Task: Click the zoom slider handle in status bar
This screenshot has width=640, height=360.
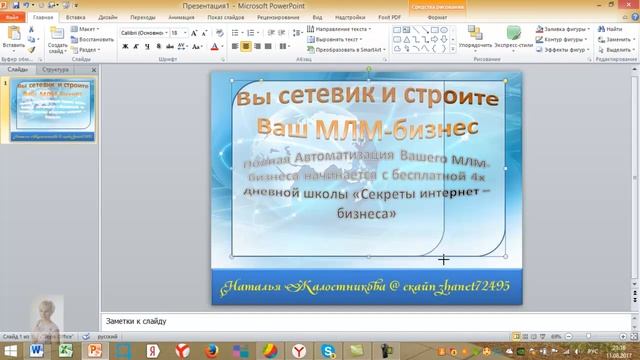Action: (589, 337)
